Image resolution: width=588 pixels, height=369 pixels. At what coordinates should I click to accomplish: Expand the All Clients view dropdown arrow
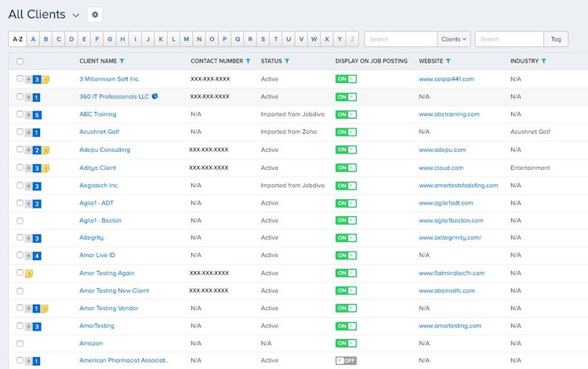(x=75, y=16)
